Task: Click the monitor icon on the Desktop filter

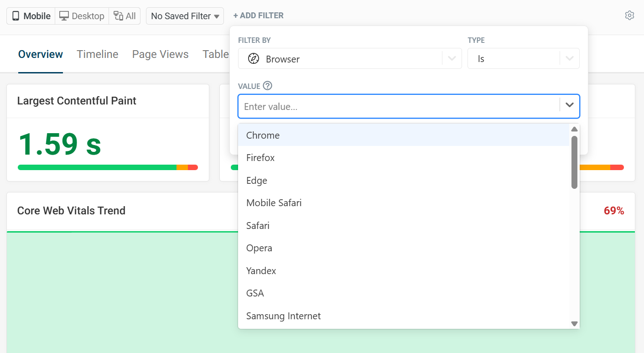Action: pyautogui.click(x=64, y=16)
